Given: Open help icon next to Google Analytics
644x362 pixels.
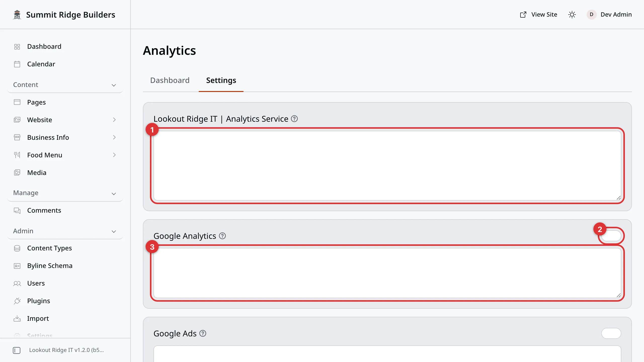Looking at the screenshot, I should pyautogui.click(x=222, y=236).
